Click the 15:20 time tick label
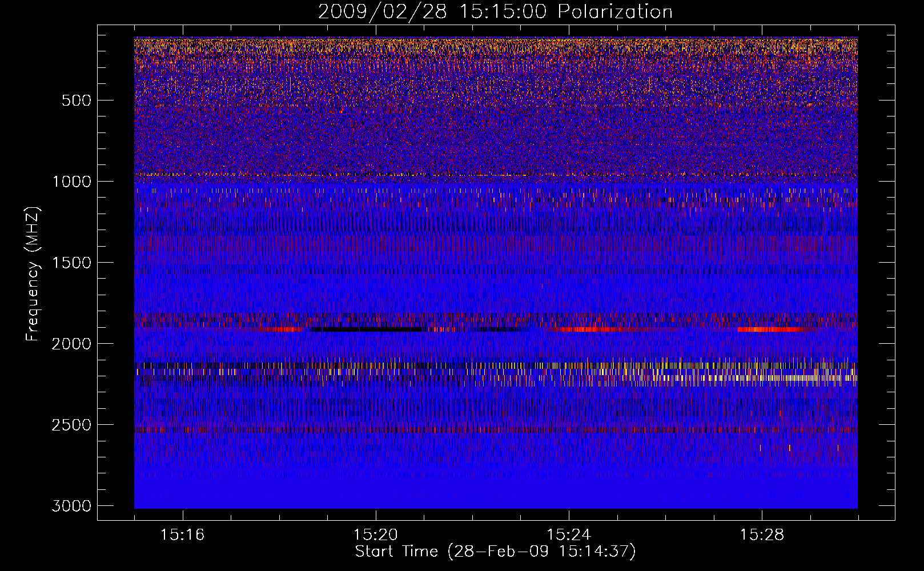Viewport: 924px width, 571px height. [x=375, y=535]
